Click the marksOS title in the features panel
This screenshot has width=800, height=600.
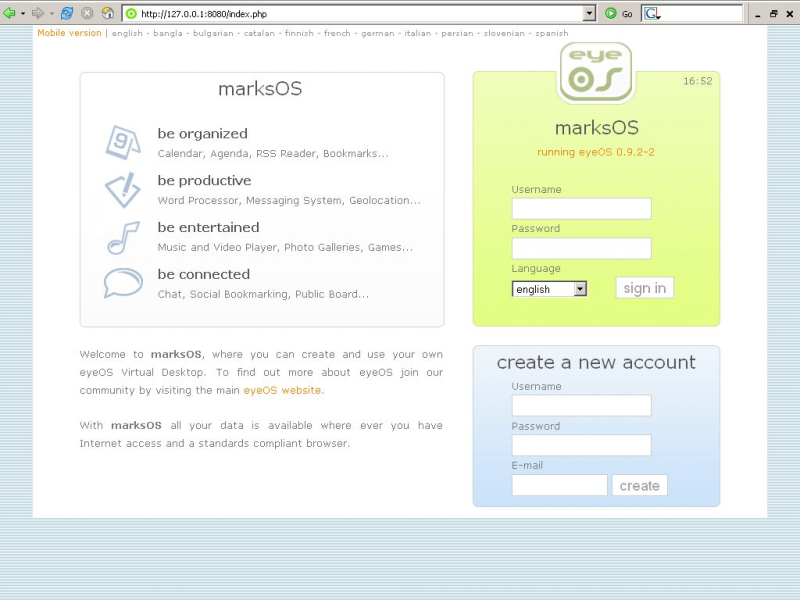click(260, 89)
